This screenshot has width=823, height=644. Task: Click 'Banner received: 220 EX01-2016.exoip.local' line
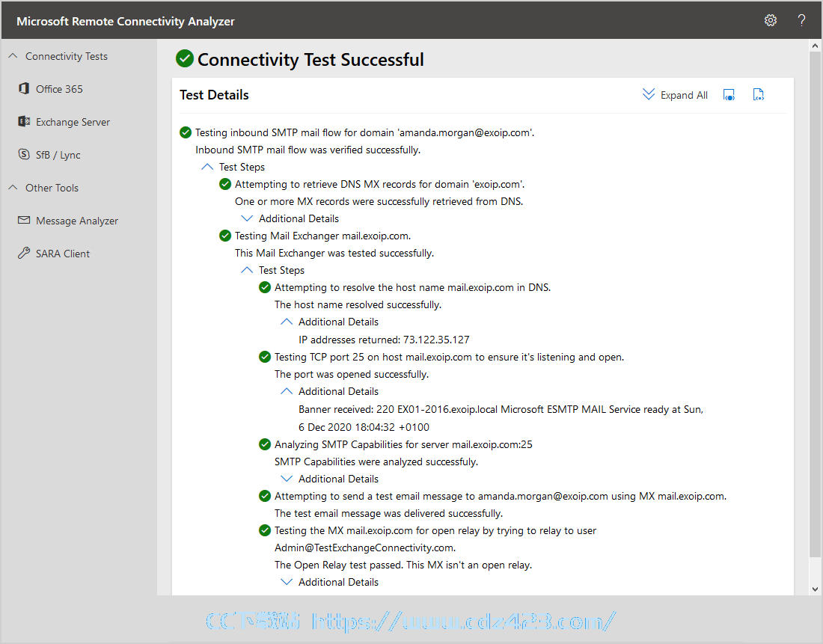pos(501,409)
